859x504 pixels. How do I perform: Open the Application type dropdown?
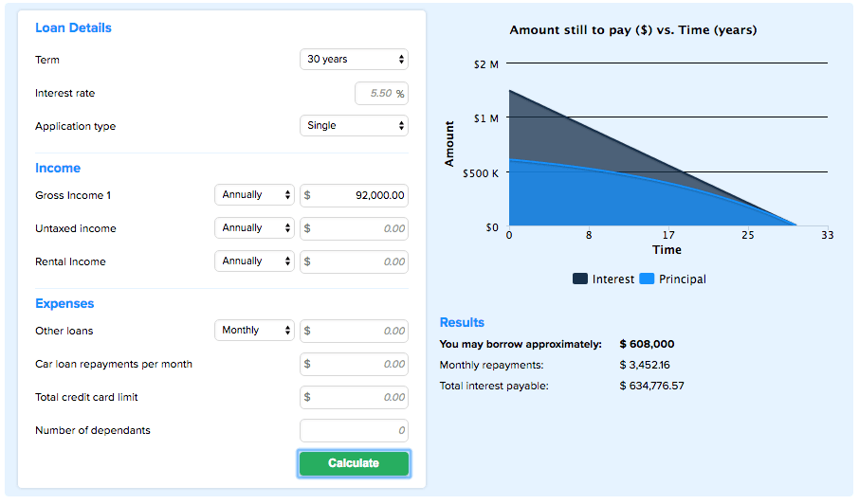(354, 126)
